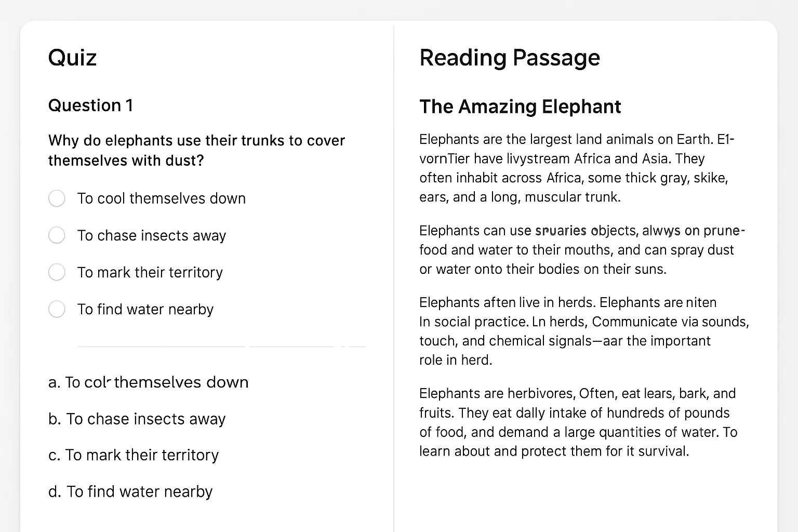Click lettered answer "d. To find water nearby"
Viewport: 798px width, 532px height.
tap(130, 491)
